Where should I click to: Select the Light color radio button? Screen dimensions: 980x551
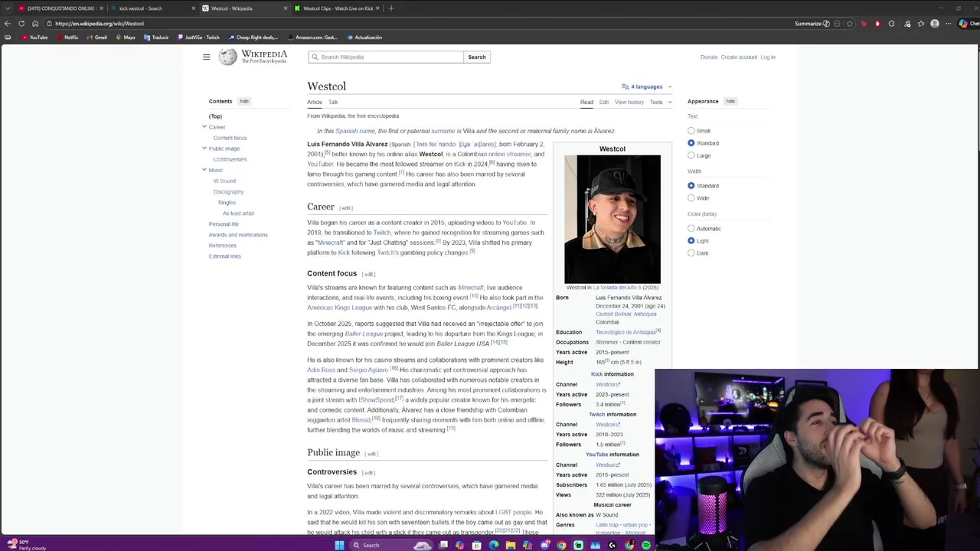click(691, 241)
